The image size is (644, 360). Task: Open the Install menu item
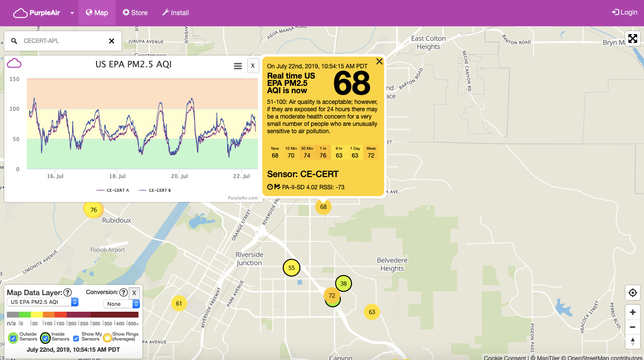pyautogui.click(x=175, y=13)
